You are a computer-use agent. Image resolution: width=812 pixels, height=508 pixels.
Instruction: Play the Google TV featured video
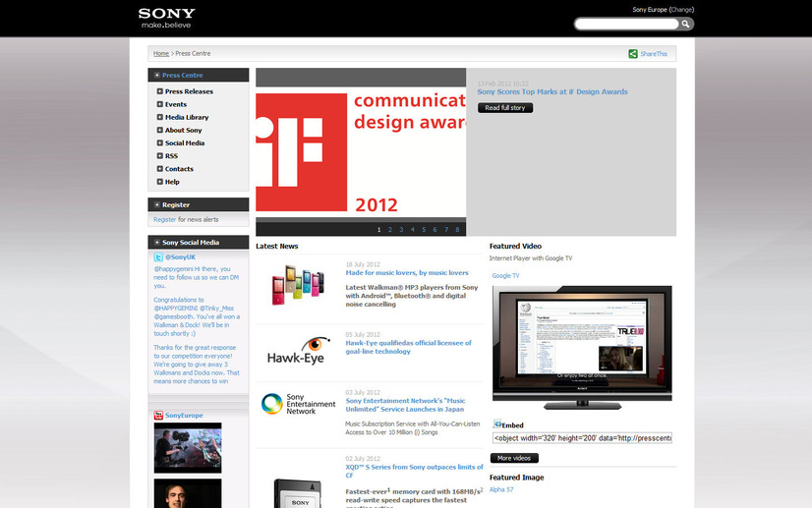[582, 347]
